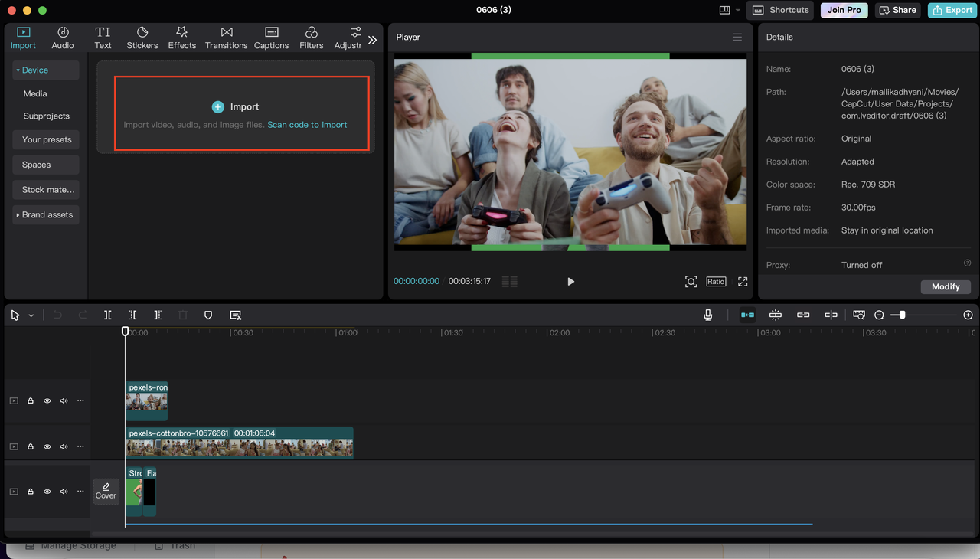Viewport: 980px width, 559px height.
Task: Click the Undo icon above the timeline
Action: tap(57, 315)
